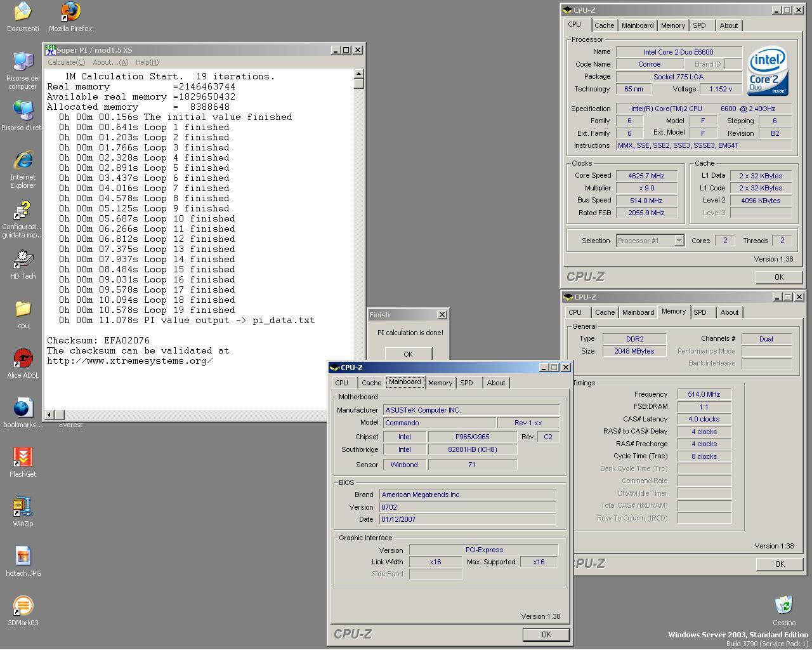Viewport: 812px width, 650px height.
Task: Click the memory Size 2048 MBytes value
Action: pos(634,351)
